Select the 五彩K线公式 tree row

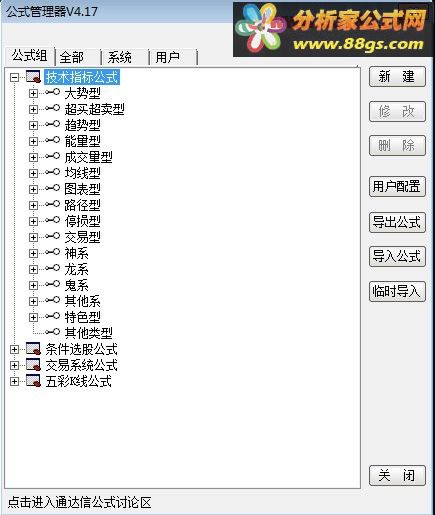[x=79, y=381]
